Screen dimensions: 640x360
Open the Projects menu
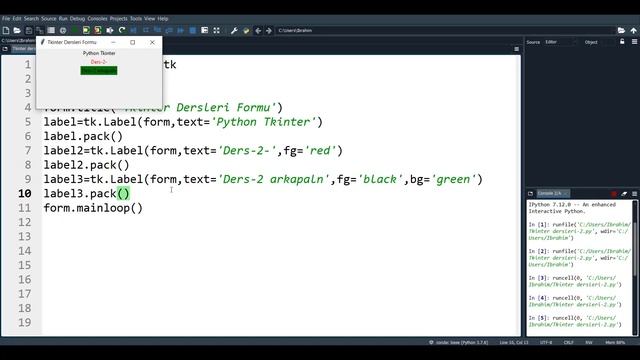tap(118, 19)
